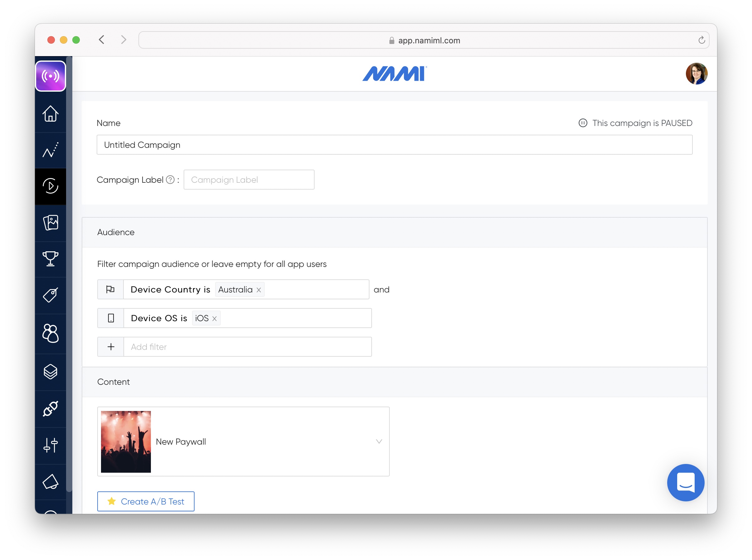Open the stacked layers sidebar icon

pos(51,372)
